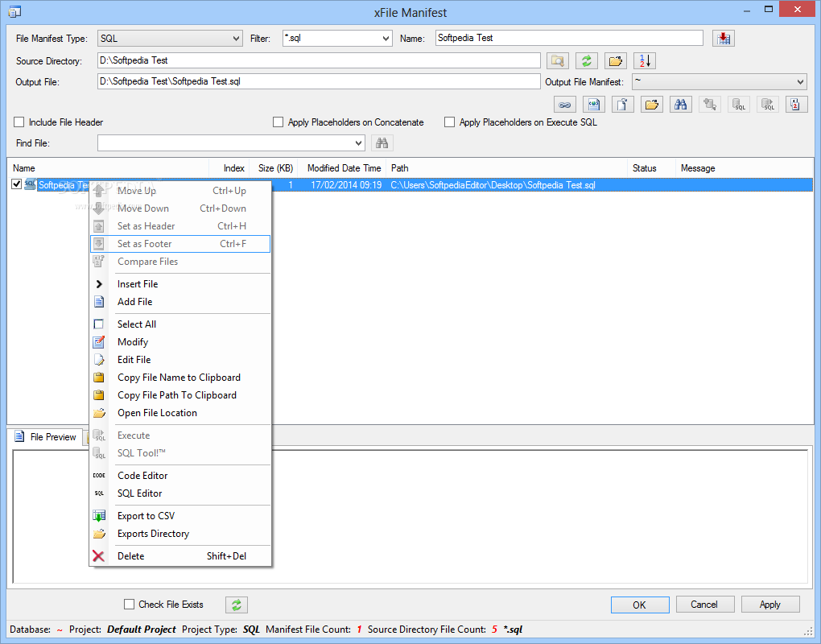
Task: Click Select All in context menu
Action: 180,324
